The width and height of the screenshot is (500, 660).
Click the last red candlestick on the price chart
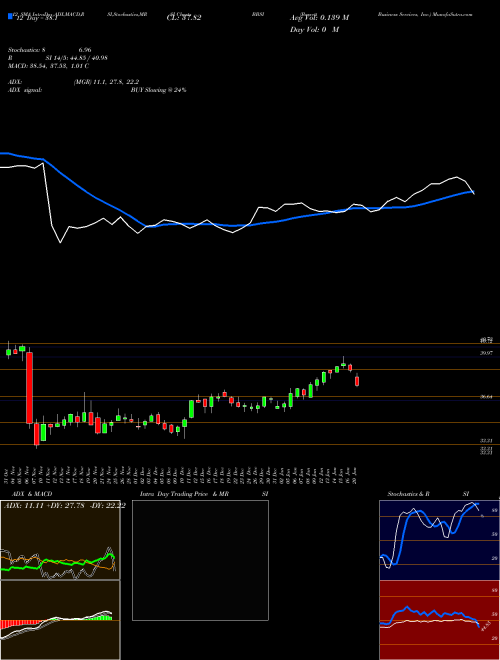[357, 381]
